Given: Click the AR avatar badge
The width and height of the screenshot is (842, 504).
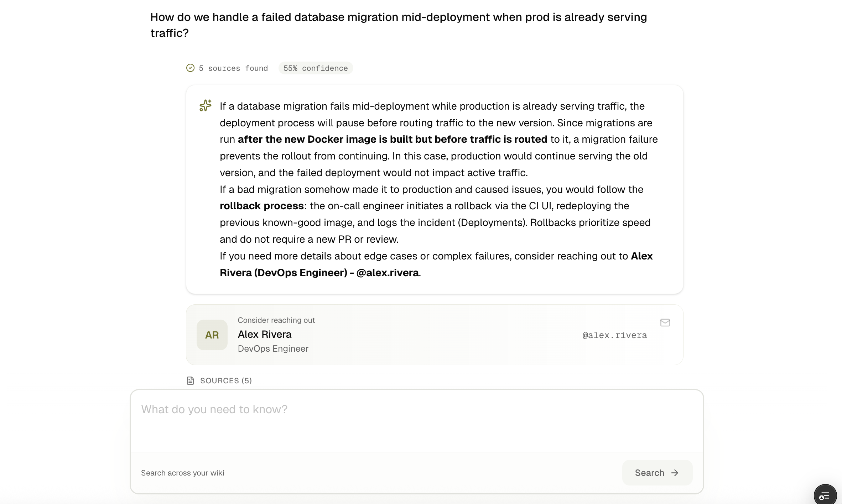Looking at the screenshot, I should click(x=212, y=335).
